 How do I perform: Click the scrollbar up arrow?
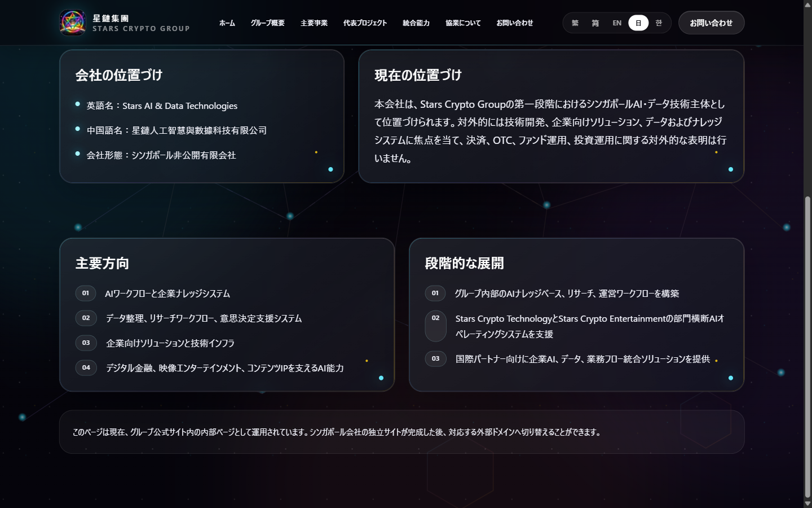coord(807,5)
